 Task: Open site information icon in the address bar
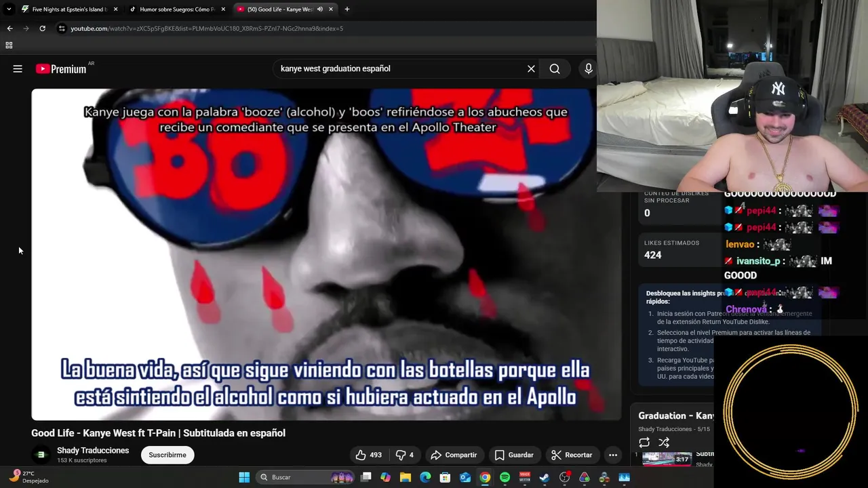coord(62,28)
